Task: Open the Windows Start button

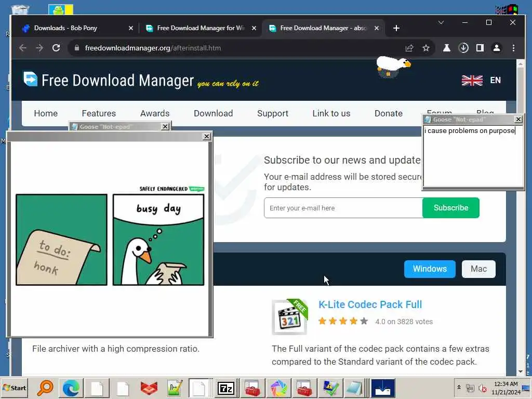Action: pyautogui.click(x=15, y=388)
